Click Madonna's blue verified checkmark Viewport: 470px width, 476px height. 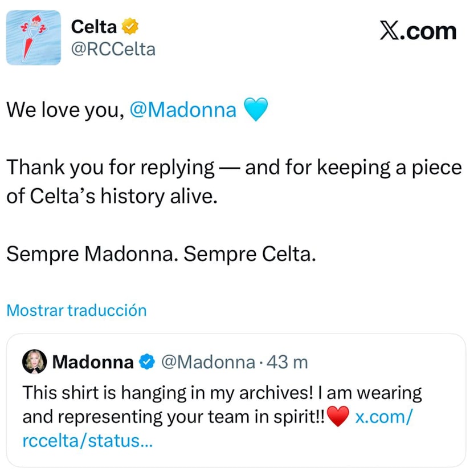click(x=147, y=362)
